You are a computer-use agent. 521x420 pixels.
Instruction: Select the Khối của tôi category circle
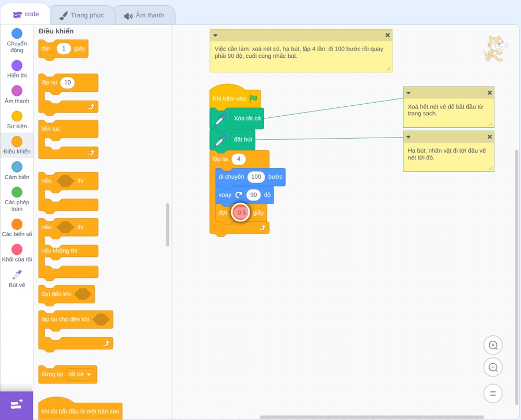pyautogui.click(x=17, y=250)
